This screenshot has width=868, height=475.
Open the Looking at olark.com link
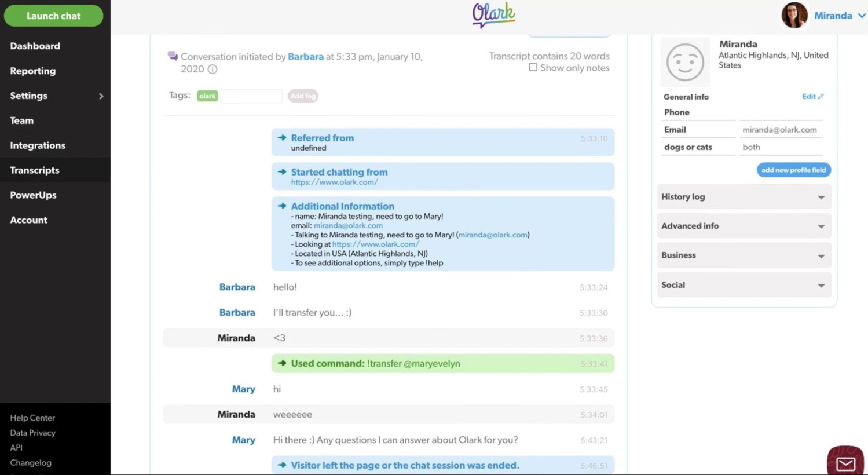coord(375,244)
